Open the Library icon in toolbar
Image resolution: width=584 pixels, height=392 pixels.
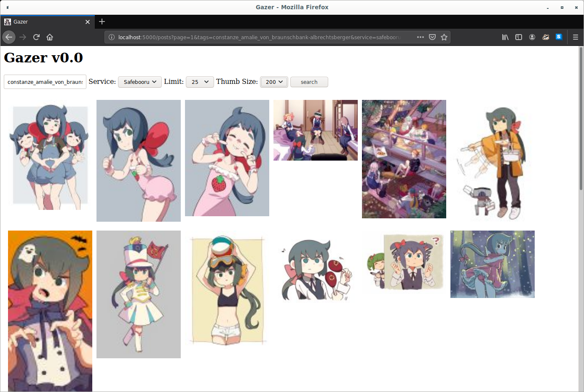coord(505,37)
